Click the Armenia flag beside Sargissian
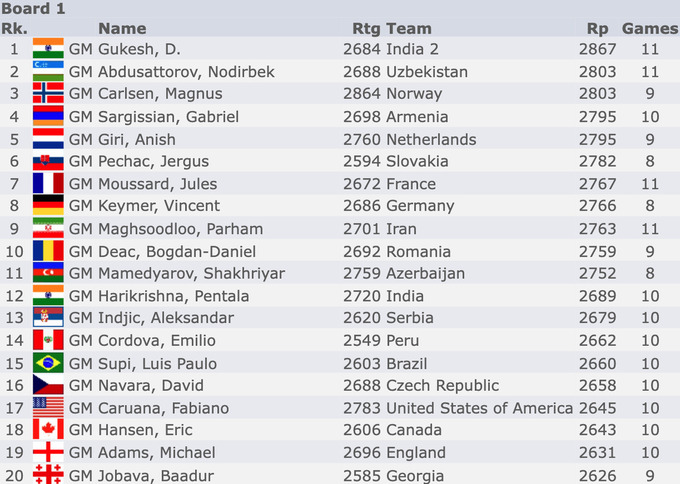 pos(48,116)
